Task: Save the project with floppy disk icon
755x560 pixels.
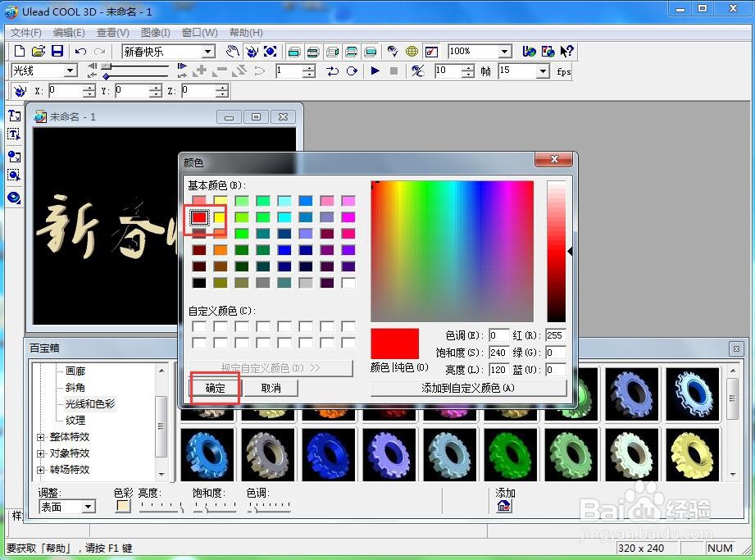Action: pyautogui.click(x=57, y=51)
